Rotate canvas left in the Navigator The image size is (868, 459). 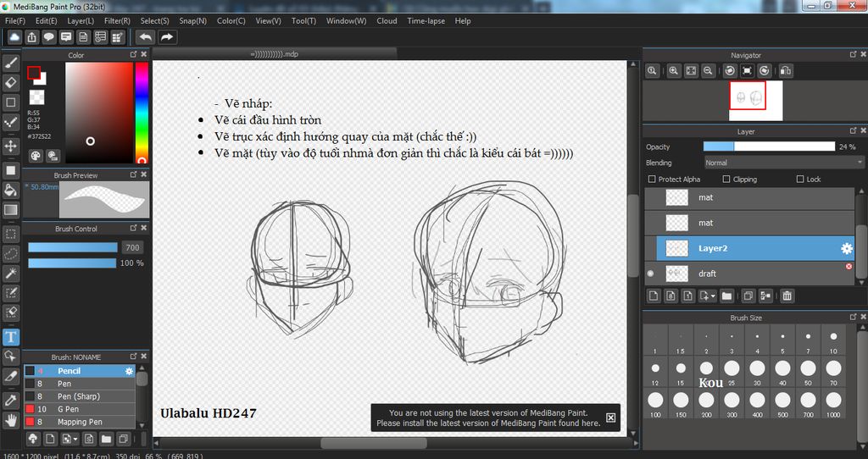730,71
